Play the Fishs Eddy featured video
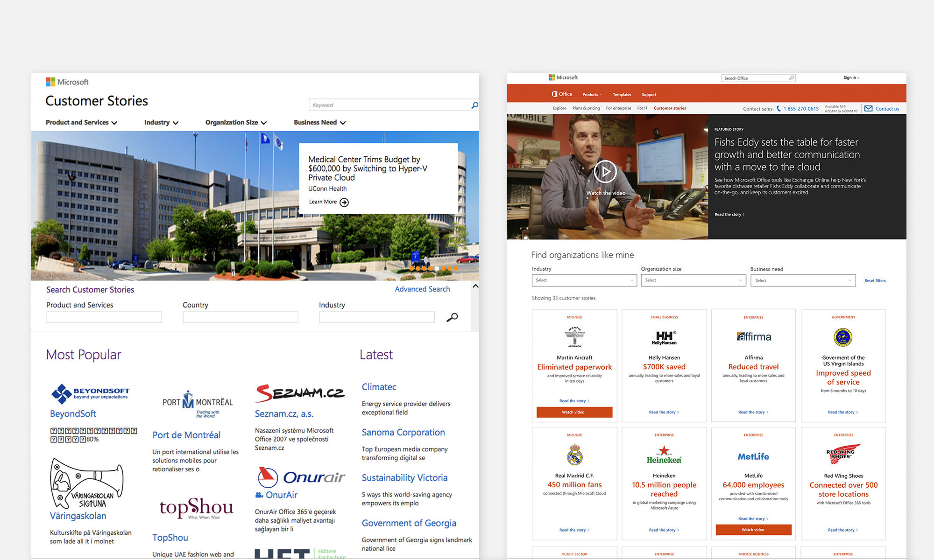The width and height of the screenshot is (934, 560). click(x=605, y=172)
